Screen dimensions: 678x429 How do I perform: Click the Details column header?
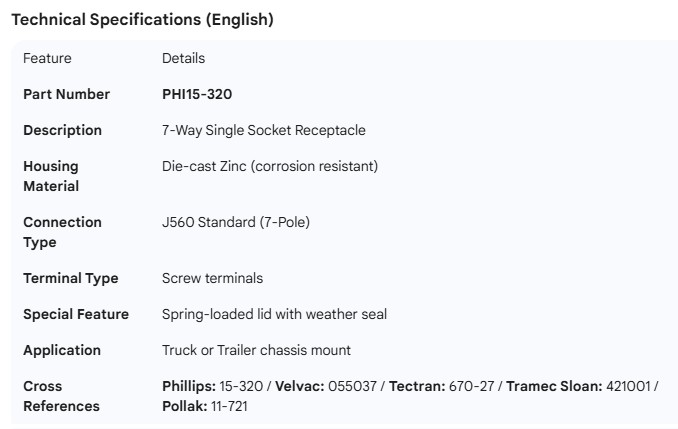[183, 58]
